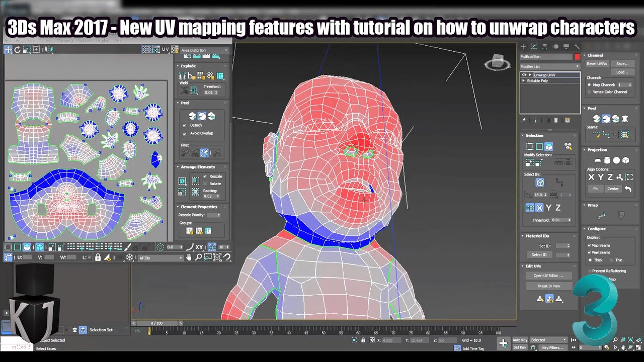The image size is (644, 362).
Task: Click the highlighted Pins icon in Peel rollout
Action: [204, 153]
